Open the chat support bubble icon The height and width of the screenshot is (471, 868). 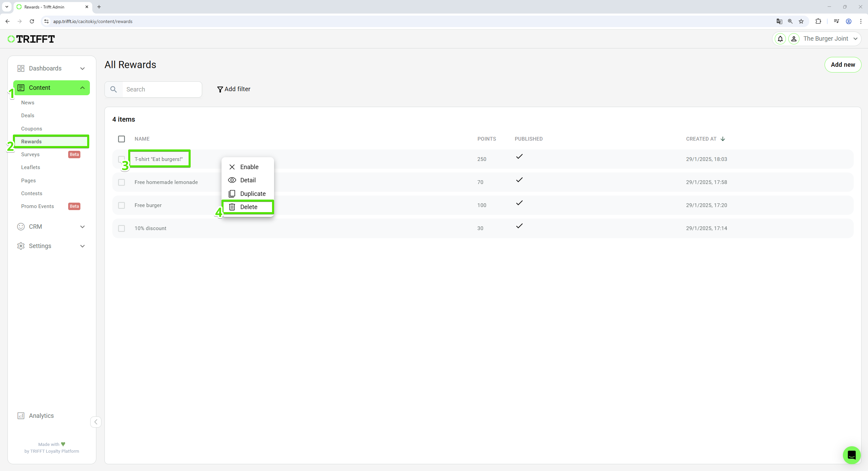pos(851,455)
